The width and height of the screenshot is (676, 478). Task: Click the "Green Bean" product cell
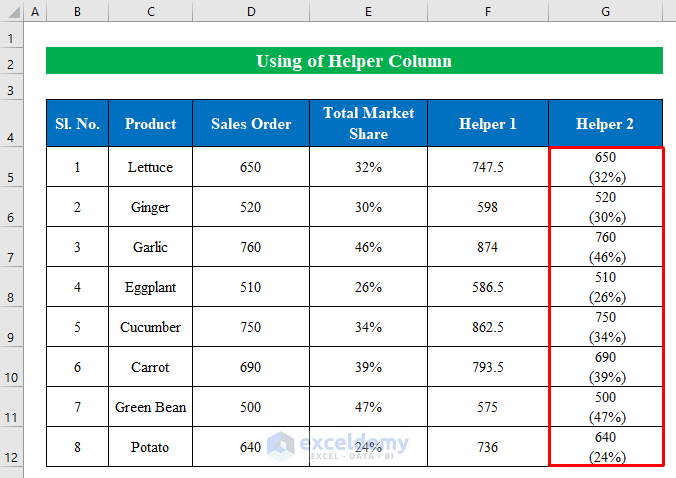151,407
